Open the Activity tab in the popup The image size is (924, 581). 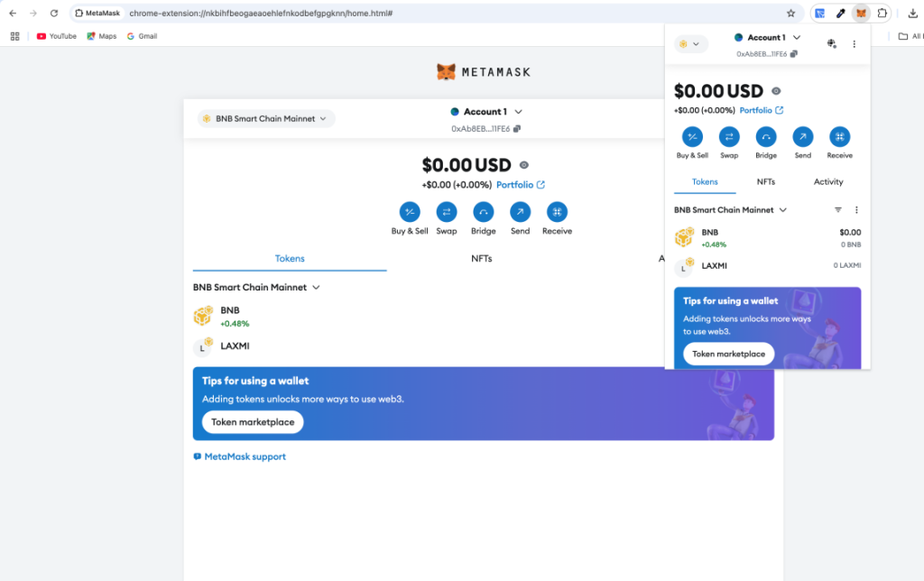[827, 182]
